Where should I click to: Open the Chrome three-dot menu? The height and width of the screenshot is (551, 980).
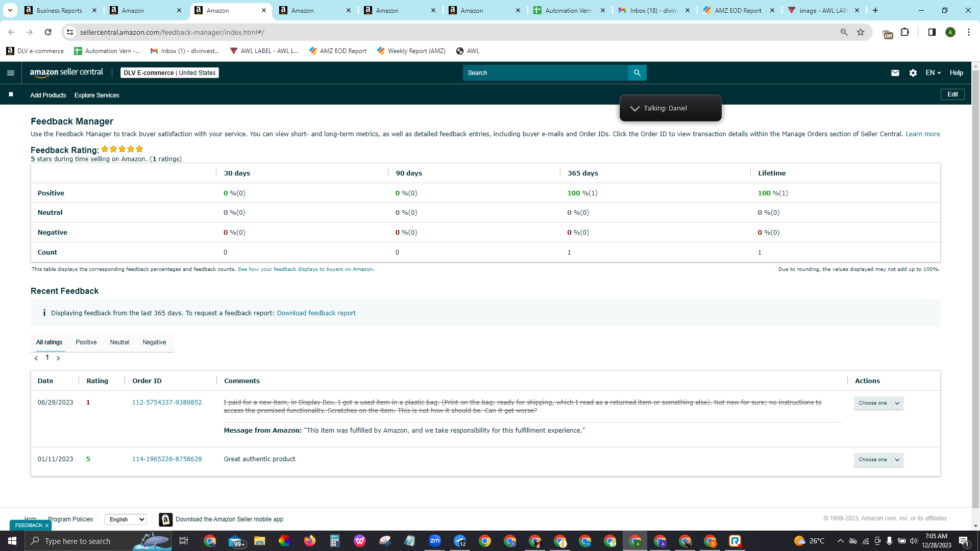click(x=969, y=32)
